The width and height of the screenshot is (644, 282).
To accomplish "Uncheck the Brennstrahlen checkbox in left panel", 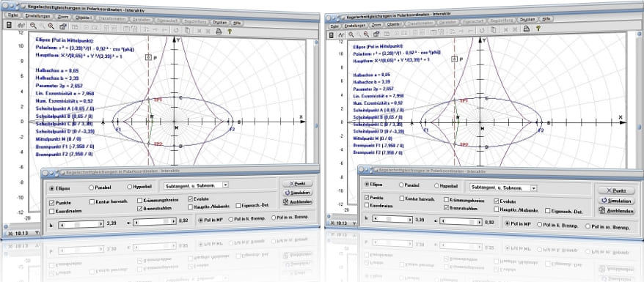I will (140, 208).
